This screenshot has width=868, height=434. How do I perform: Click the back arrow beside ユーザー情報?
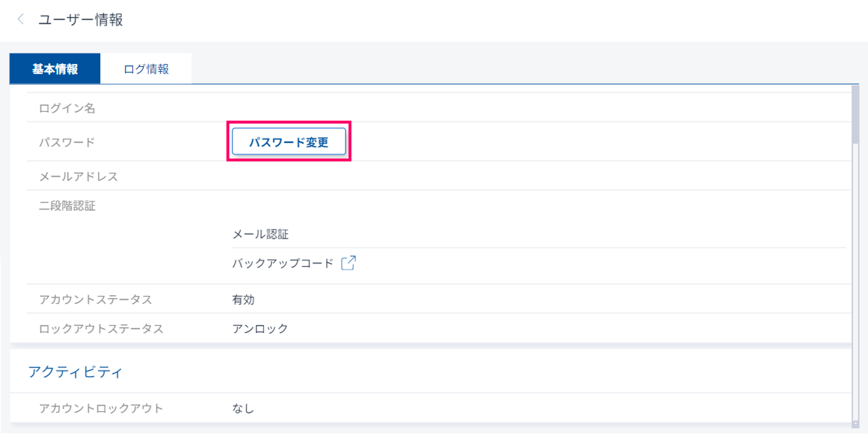[20, 19]
